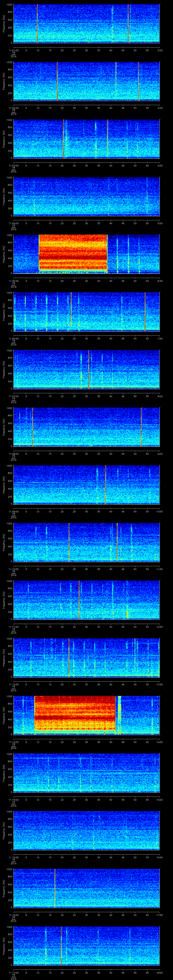The image size is (173, 980).
Task: Select the spectrogram panel starting at 11:10:00
Action: (86, 542)
